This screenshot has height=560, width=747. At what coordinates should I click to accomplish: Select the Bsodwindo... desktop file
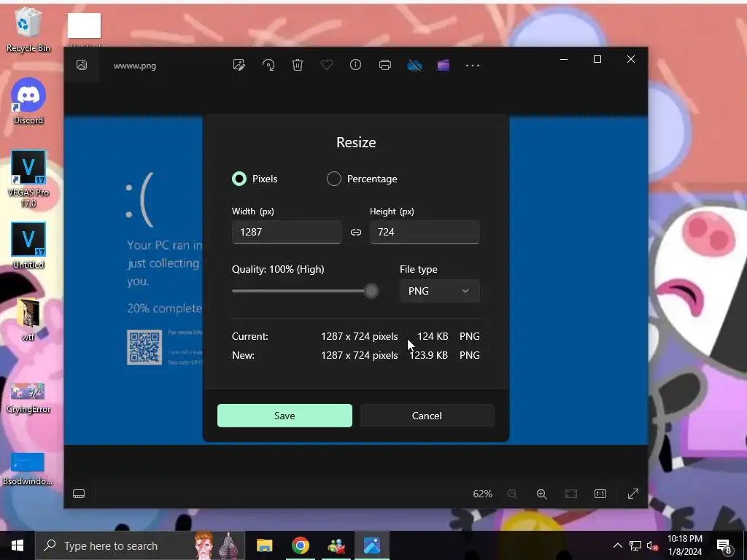pyautogui.click(x=28, y=469)
